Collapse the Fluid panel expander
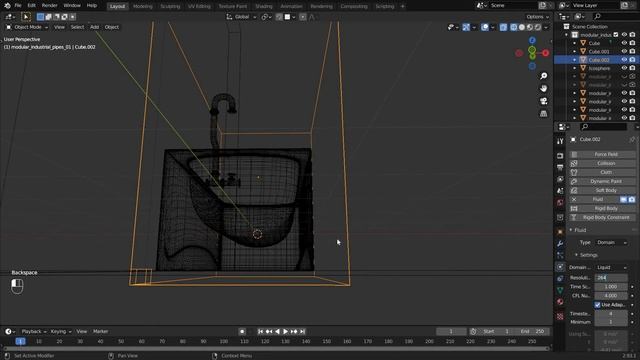This screenshot has width=640, height=360. pos(571,230)
